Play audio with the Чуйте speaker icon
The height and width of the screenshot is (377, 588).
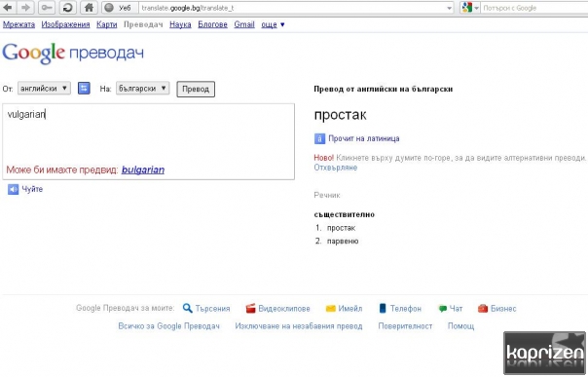tap(13, 189)
